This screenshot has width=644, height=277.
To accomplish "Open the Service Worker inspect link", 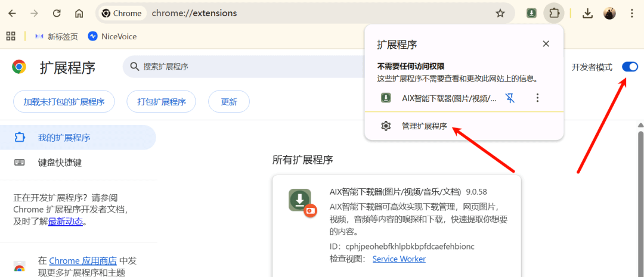I will click(x=399, y=259).
